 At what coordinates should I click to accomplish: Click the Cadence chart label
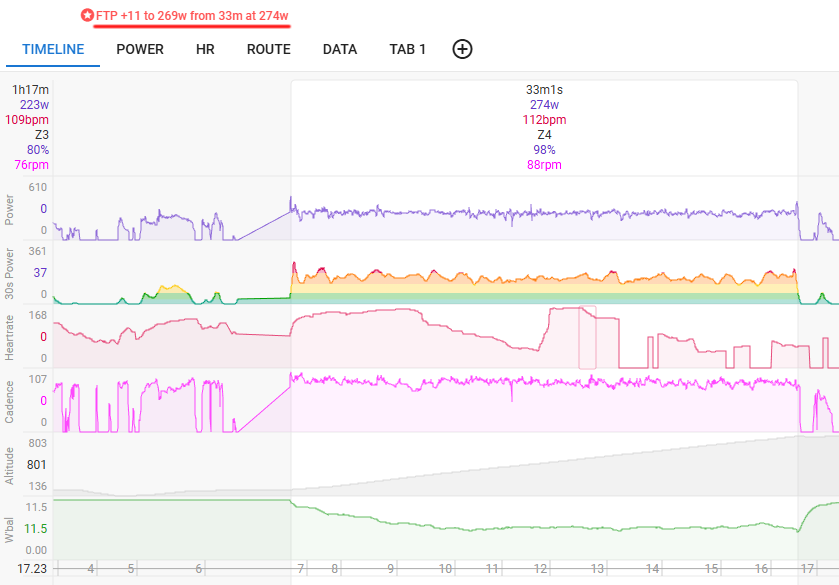point(10,401)
